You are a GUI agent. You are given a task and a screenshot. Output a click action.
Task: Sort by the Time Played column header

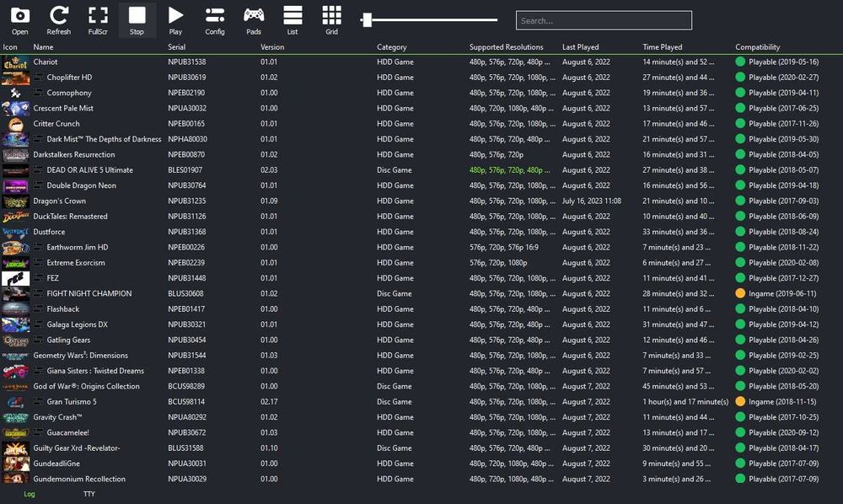663,46
